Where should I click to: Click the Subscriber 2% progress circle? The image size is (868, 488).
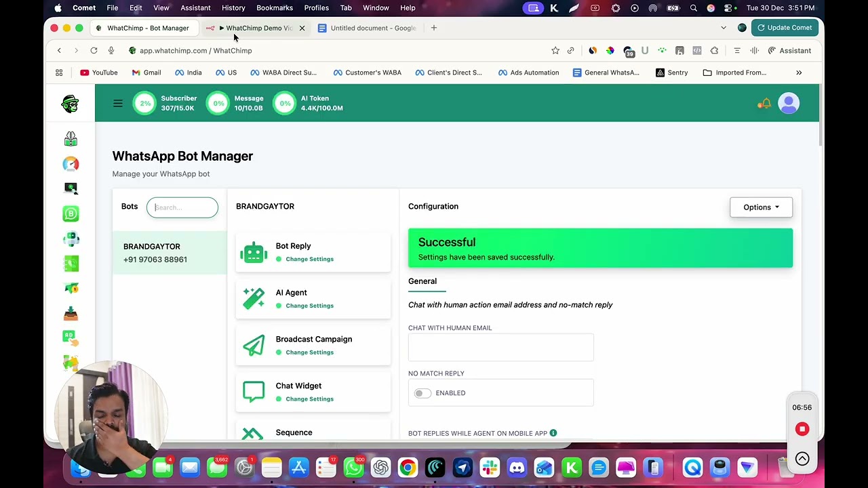tap(144, 104)
